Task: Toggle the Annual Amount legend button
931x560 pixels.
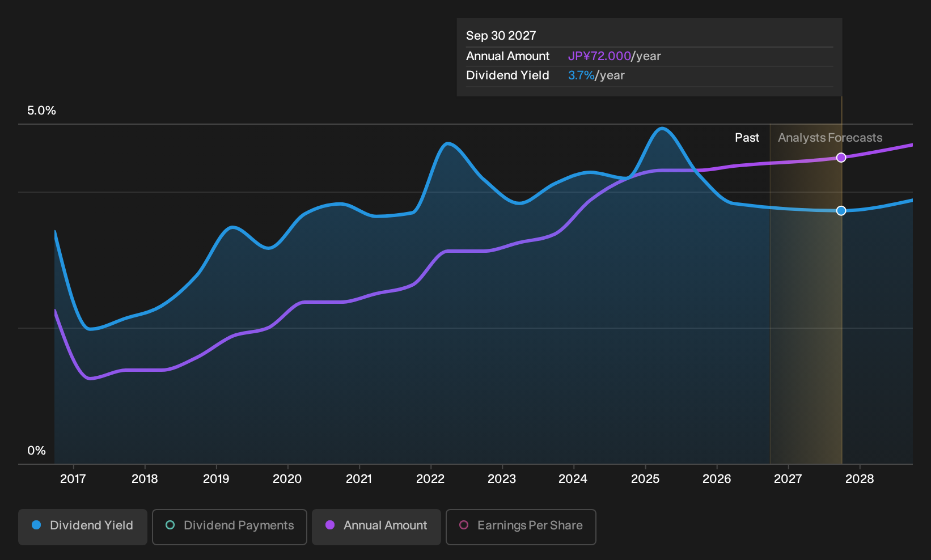Action: coord(376,527)
